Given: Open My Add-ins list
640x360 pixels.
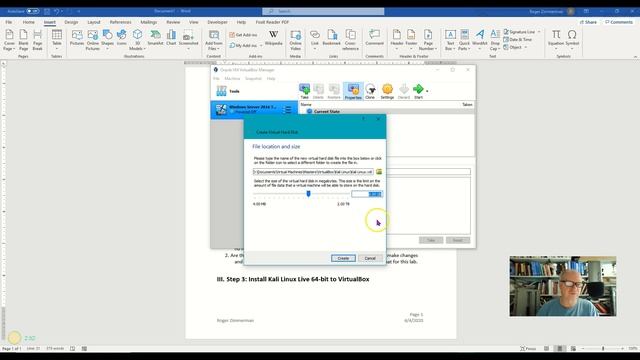Looking at the screenshot, I should click(x=246, y=45).
